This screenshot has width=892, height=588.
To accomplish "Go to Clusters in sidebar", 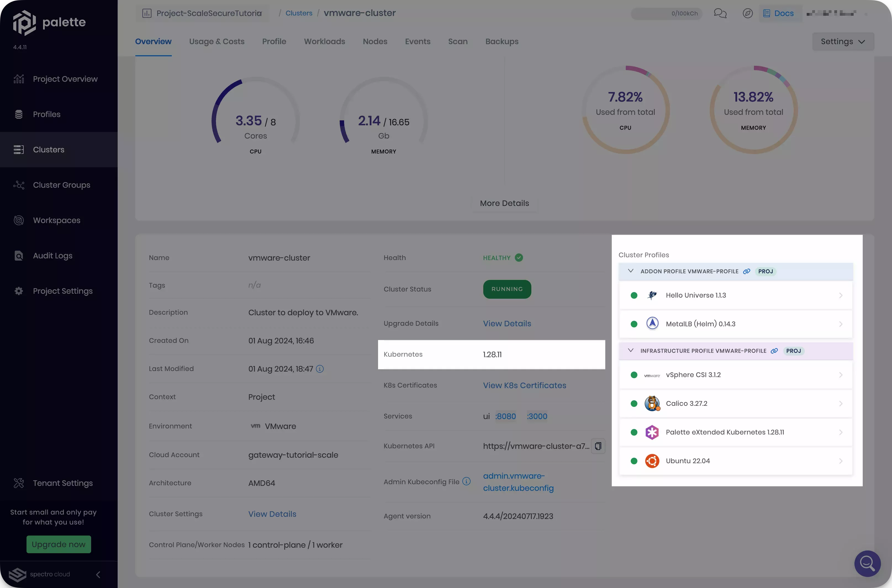I will point(59,150).
